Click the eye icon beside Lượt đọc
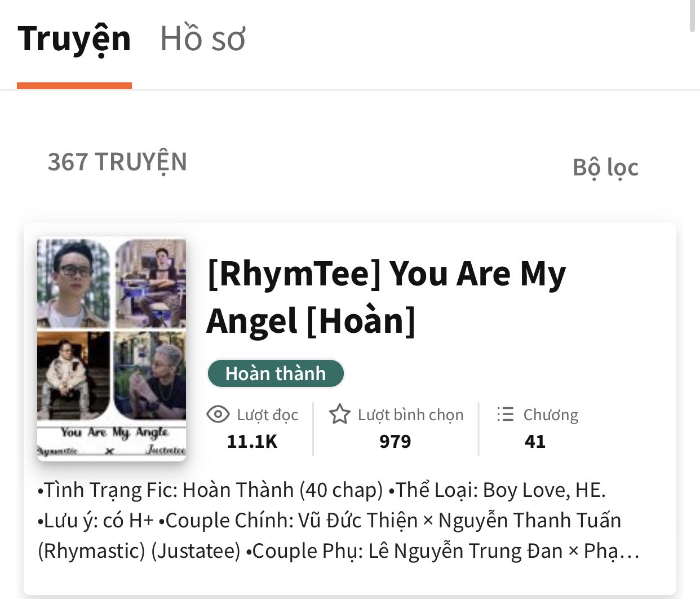 click(218, 415)
